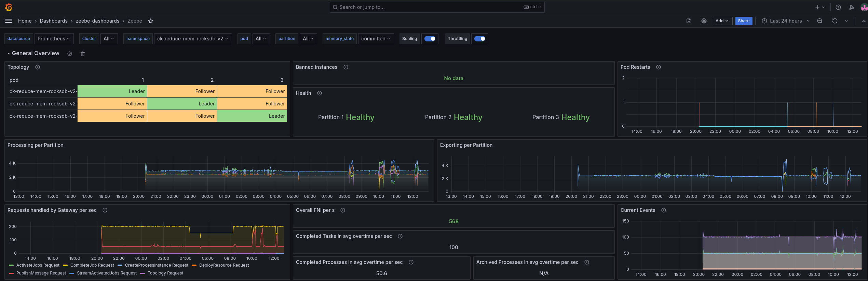Refresh the dashboard

pyautogui.click(x=835, y=21)
